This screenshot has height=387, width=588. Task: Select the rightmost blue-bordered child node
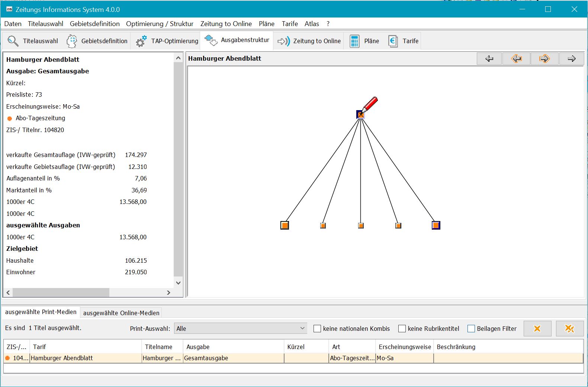[436, 225]
